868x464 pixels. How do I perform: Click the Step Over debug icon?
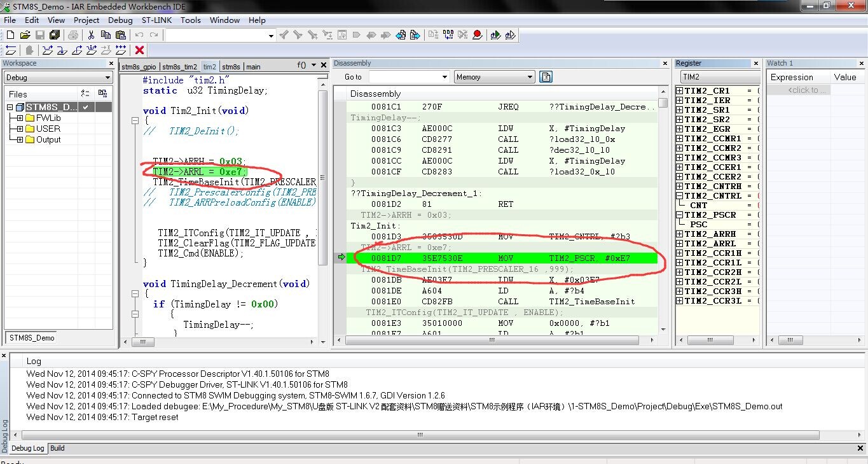(x=47, y=50)
